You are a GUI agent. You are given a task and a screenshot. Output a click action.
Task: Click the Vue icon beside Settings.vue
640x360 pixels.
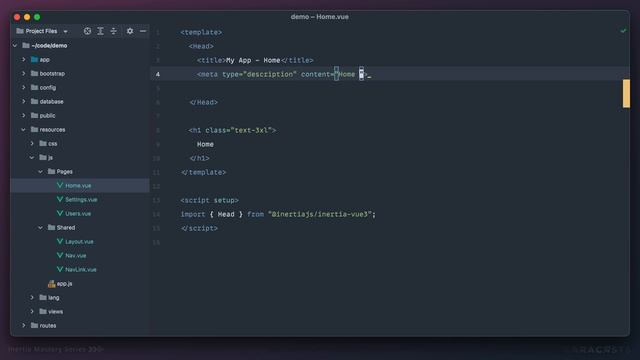pos(60,199)
